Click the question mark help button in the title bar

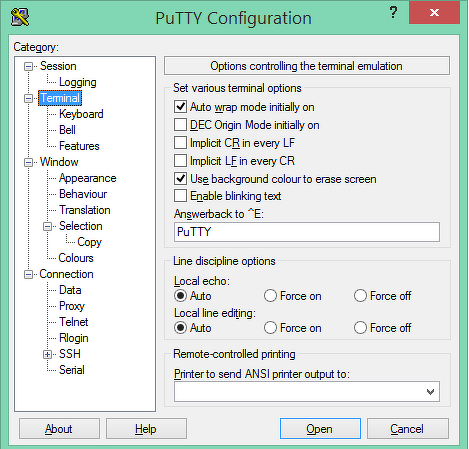[x=393, y=12]
